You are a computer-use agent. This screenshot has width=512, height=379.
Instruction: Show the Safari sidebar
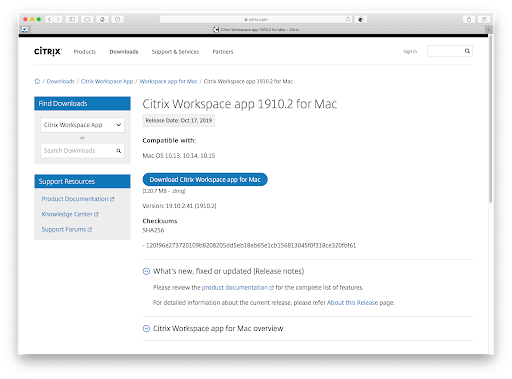coord(72,19)
